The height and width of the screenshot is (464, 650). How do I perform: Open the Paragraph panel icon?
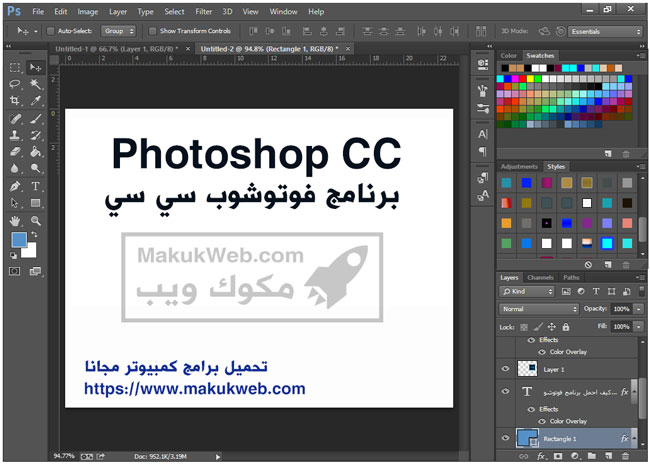point(483,151)
